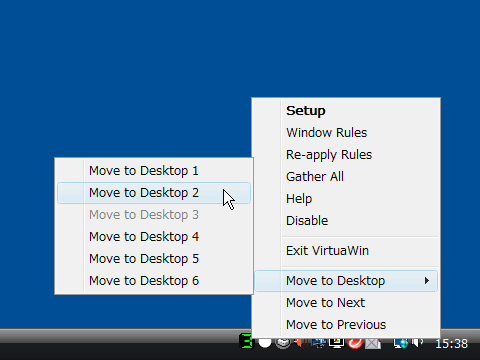Open Help from the menu

coord(346,199)
